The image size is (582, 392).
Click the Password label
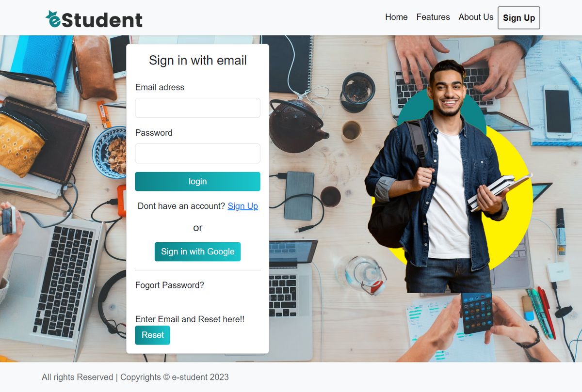[x=154, y=133]
